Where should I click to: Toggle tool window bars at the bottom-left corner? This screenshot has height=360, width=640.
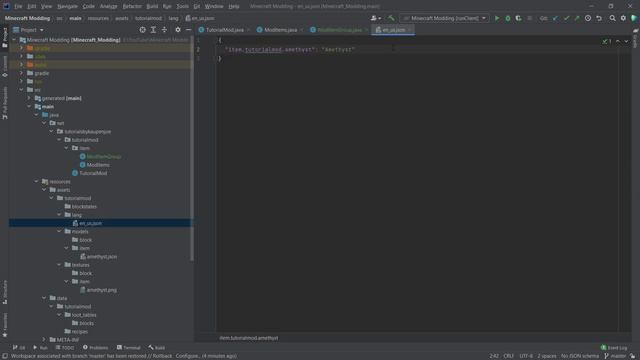(x=4, y=356)
